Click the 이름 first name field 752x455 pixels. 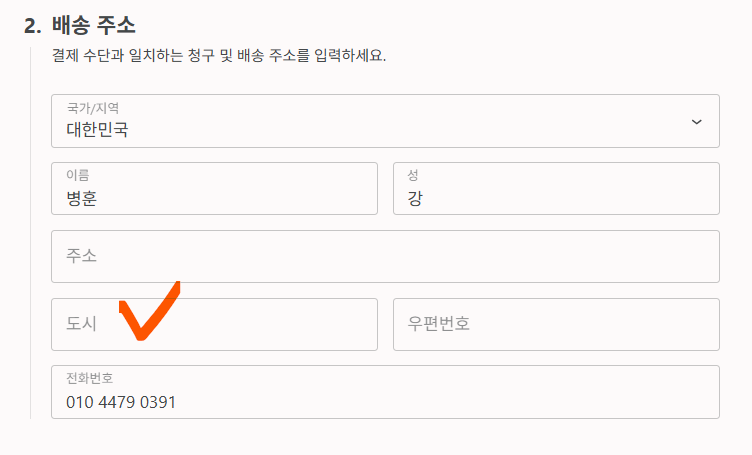214,188
